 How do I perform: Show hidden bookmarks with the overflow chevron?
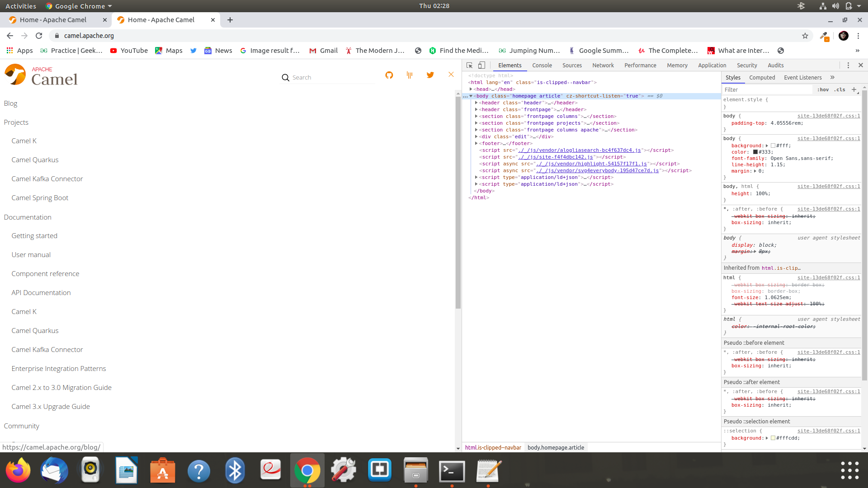858,51
